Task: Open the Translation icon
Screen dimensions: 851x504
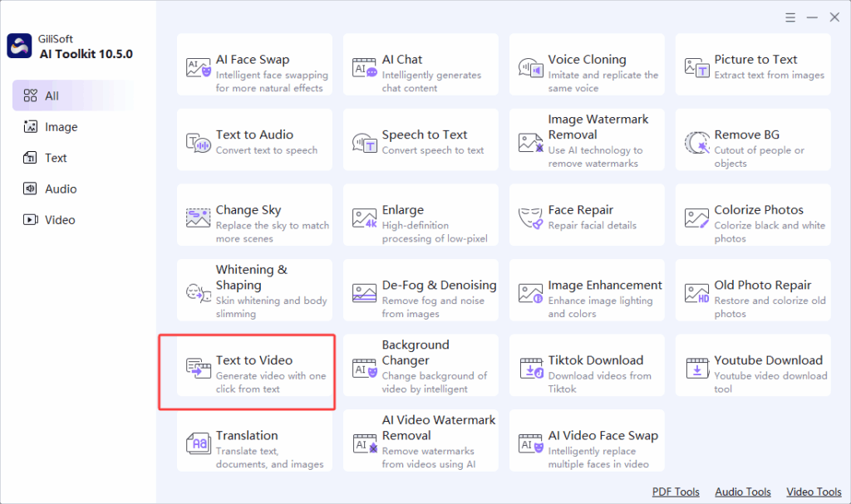Action: (x=198, y=443)
